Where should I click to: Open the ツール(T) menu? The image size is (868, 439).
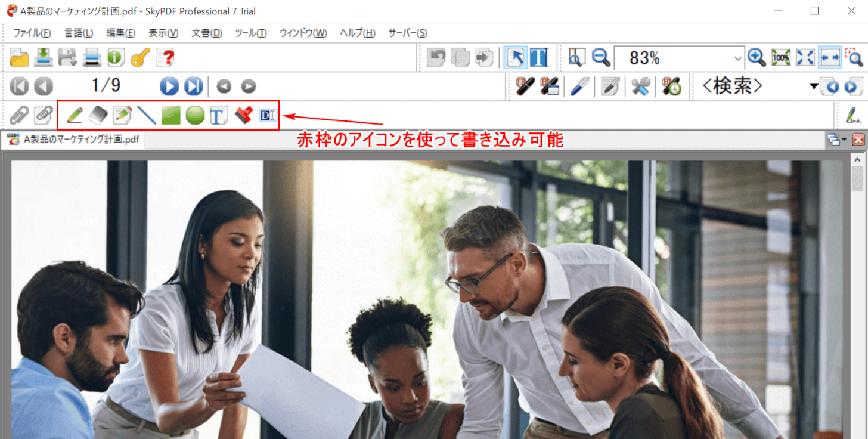point(250,33)
